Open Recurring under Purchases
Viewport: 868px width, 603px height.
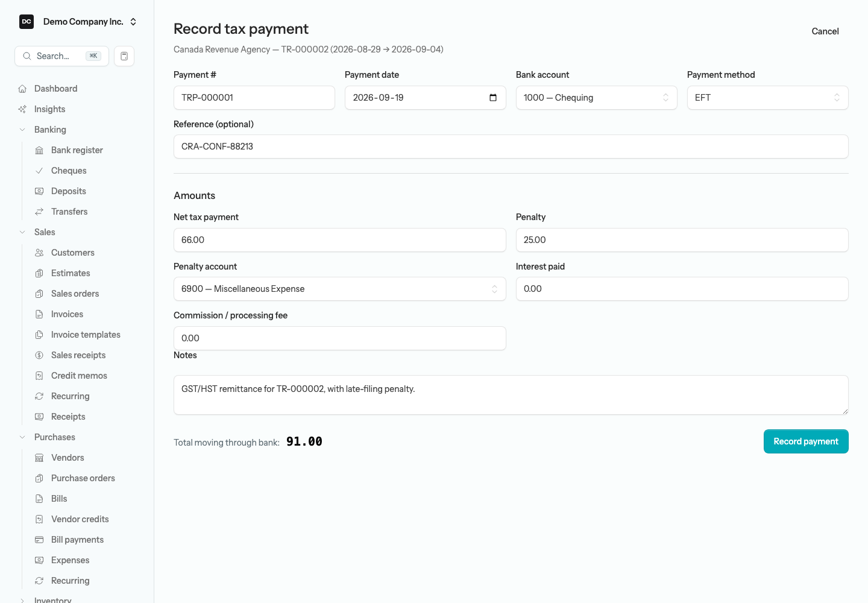[71, 581]
